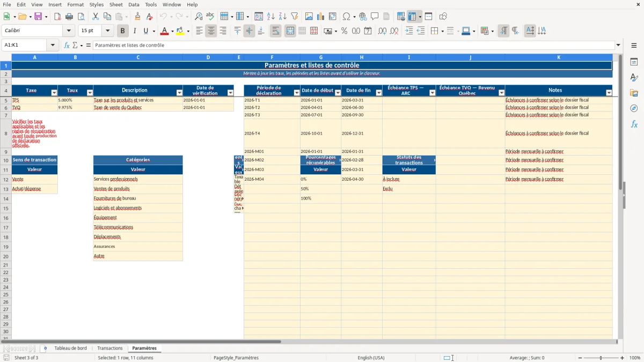Expand the formula bar
This screenshot has width=644, height=362.
click(x=618, y=45)
